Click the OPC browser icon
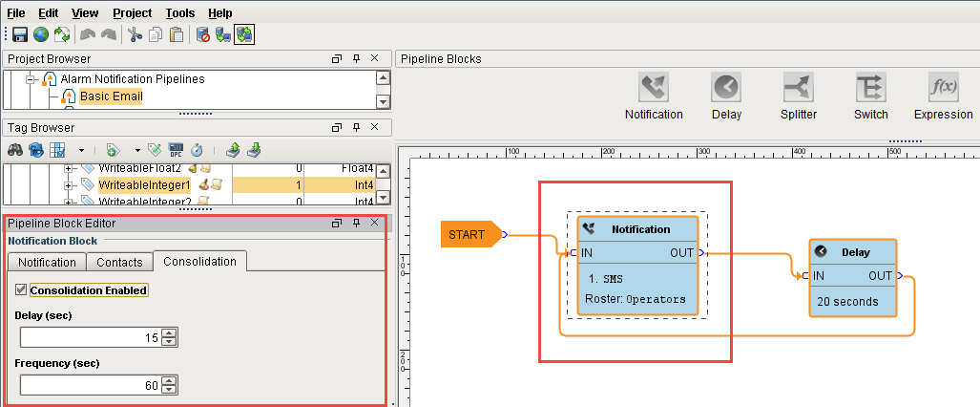The width and height of the screenshot is (980, 407). 176,150
